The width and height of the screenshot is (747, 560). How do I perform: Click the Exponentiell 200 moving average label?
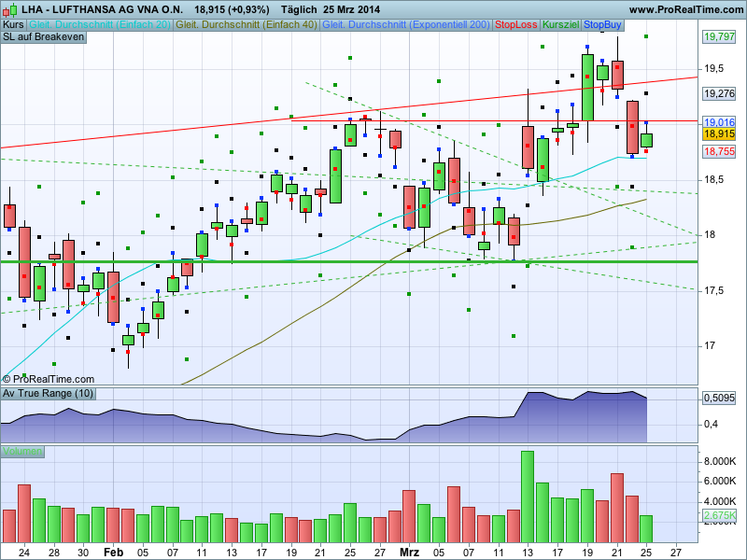click(406, 25)
